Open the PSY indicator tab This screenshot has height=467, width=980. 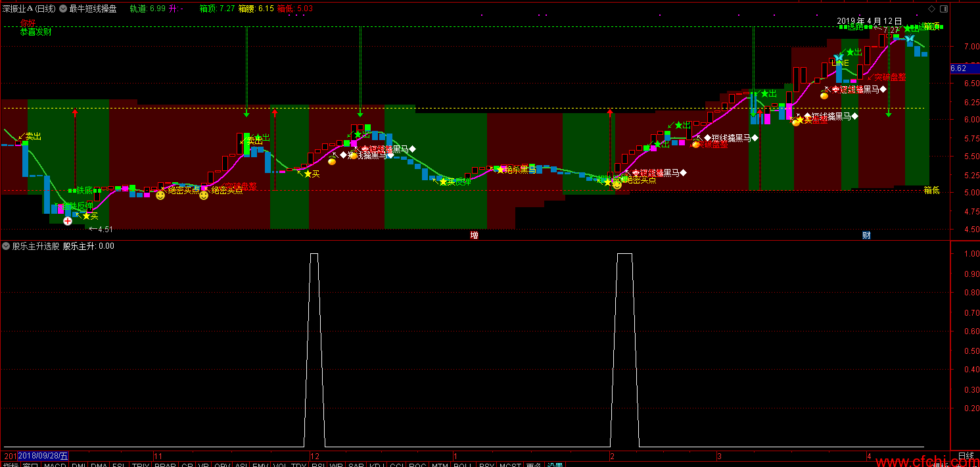coord(486,464)
